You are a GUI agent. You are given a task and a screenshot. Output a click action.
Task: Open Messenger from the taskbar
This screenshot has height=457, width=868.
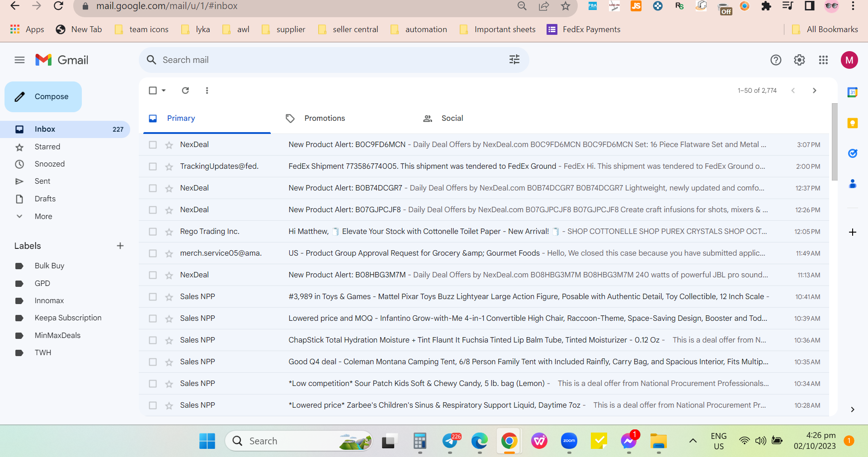click(x=629, y=441)
